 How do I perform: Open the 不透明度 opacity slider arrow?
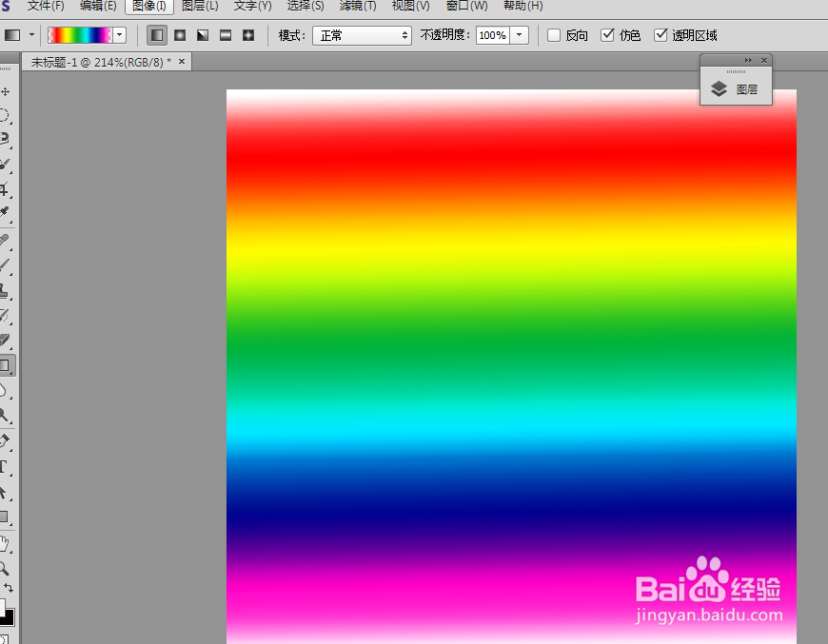coord(520,35)
